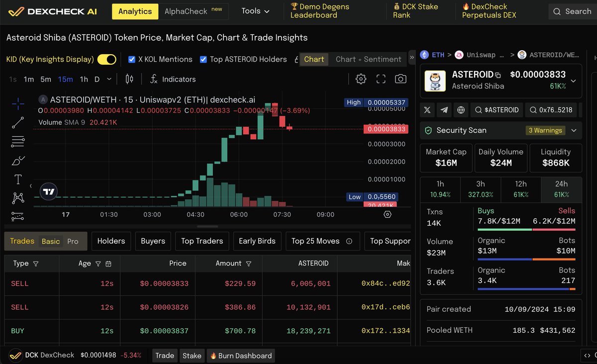Go to the DexCheck AI home logo
The image size is (597, 364).
[x=53, y=11]
